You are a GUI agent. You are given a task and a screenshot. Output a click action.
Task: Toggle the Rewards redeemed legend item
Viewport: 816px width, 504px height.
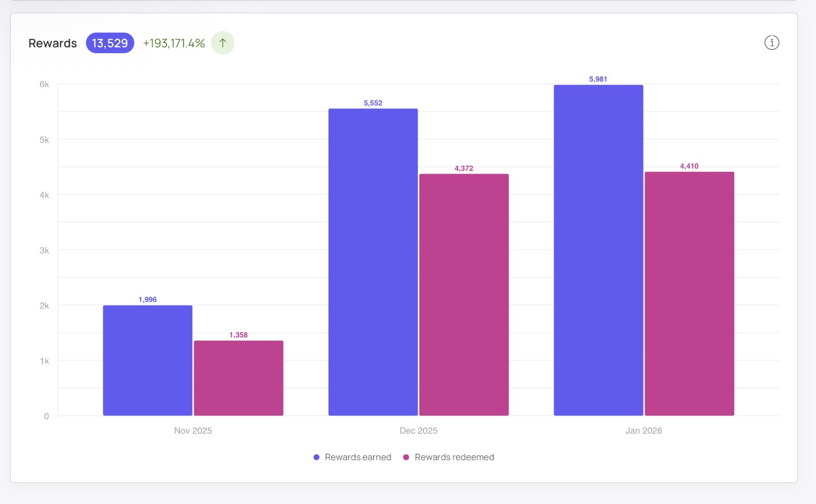(x=448, y=457)
